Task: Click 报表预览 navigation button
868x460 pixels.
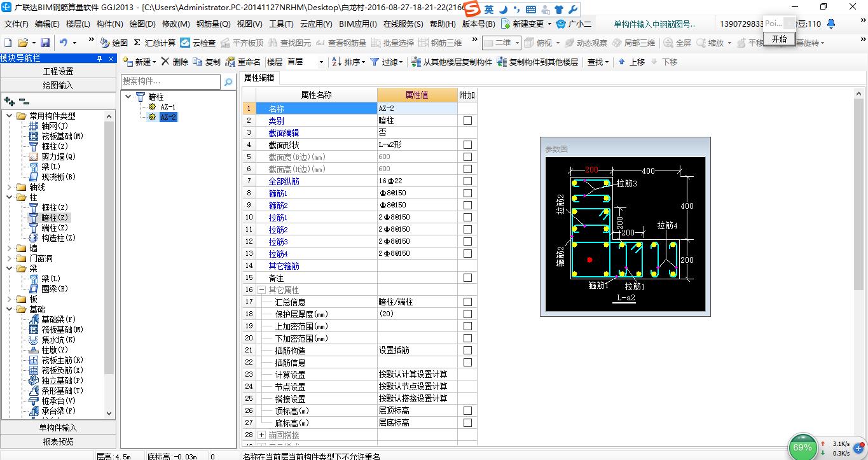Action: [58, 442]
